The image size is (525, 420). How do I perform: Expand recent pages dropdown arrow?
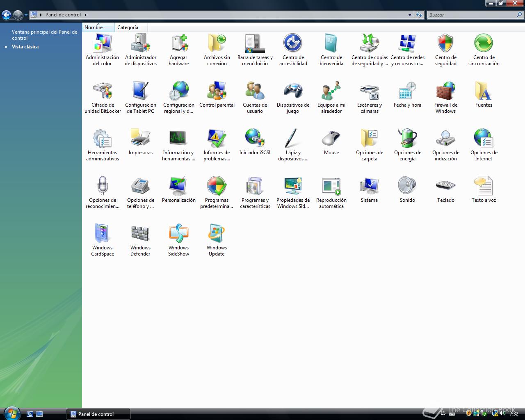pos(26,15)
